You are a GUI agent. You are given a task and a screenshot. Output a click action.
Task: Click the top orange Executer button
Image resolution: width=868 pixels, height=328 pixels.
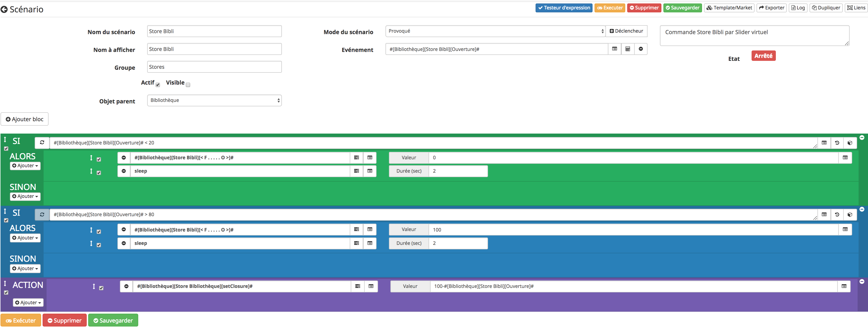click(x=610, y=8)
